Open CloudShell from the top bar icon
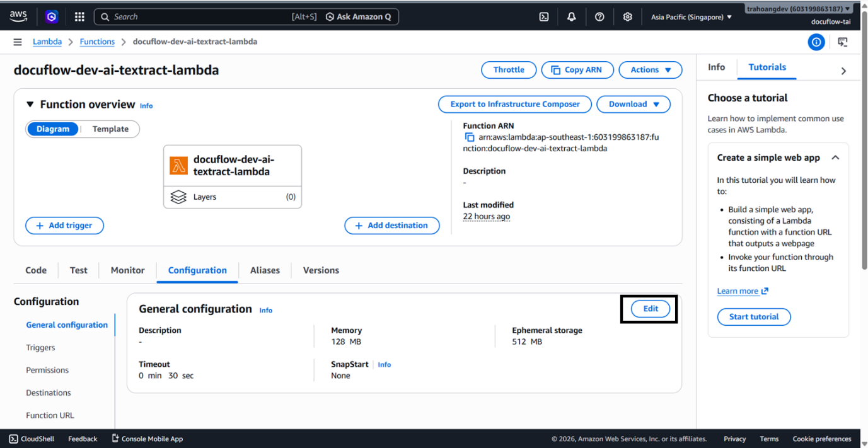Screen dimensions: 868x448 point(544,17)
